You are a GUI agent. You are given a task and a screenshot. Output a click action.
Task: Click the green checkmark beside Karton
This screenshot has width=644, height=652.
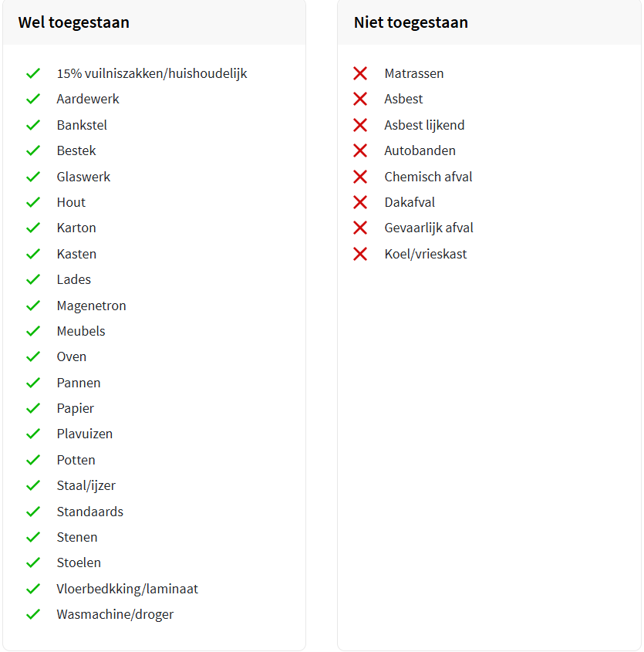[33, 228]
